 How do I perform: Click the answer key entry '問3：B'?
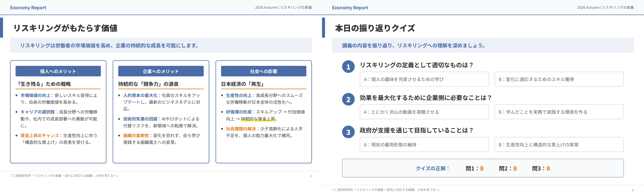point(541,169)
